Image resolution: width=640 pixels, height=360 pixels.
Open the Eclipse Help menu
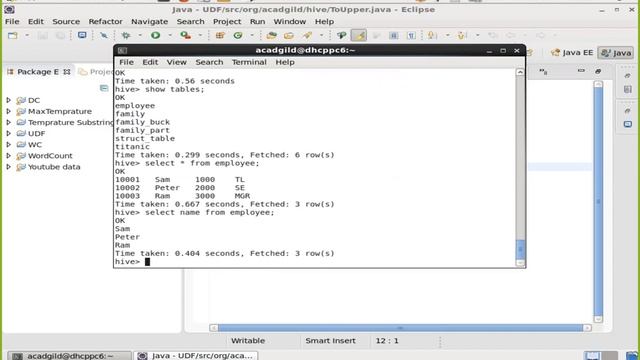324,21
